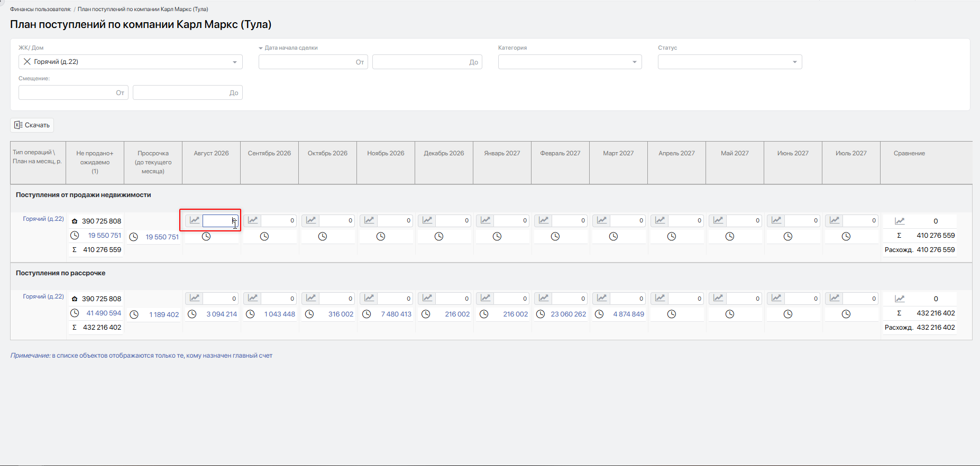The width and height of the screenshot is (980, 466).
Task: Open the 41 490 594 expected amount link
Action: 104,313
